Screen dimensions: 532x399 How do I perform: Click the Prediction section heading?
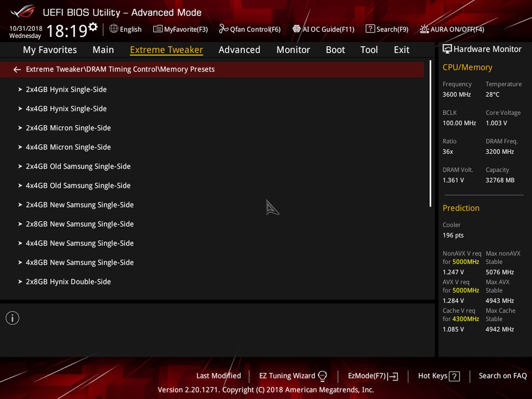[461, 208]
